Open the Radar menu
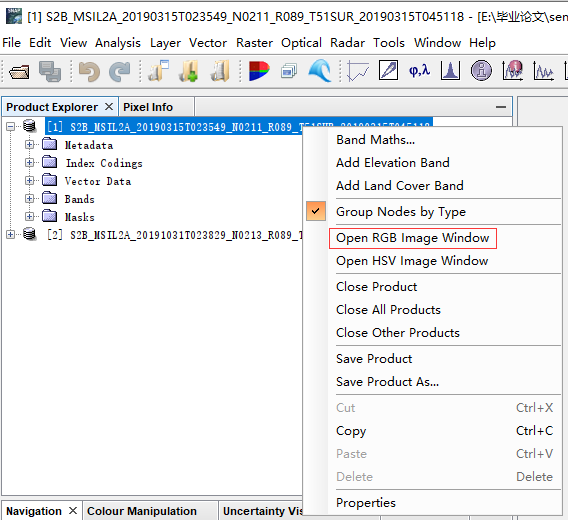 pos(347,43)
